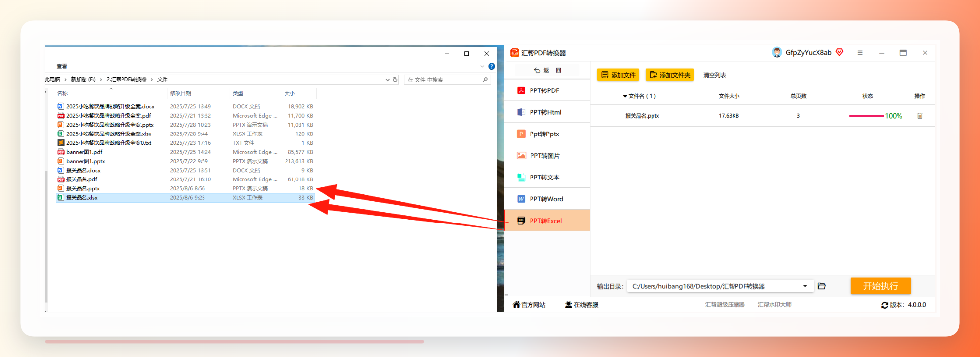Choose PPT转图片 conversion
This screenshot has width=980, height=357.
pyautogui.click(x=547, y=156)
